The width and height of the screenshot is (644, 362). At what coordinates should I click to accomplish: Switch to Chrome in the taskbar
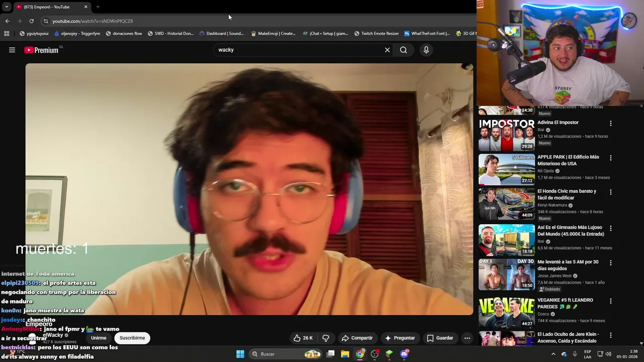[x=360, y=354]
